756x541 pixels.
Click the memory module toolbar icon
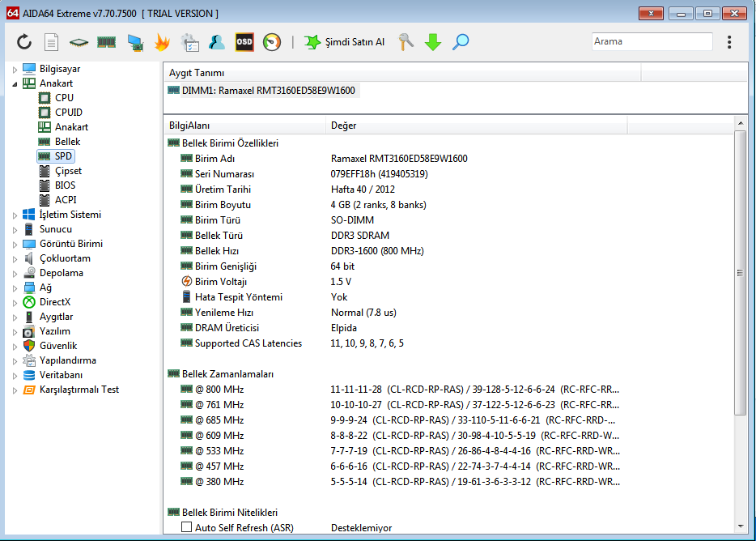pyautogui.click(x=106, y=42)
